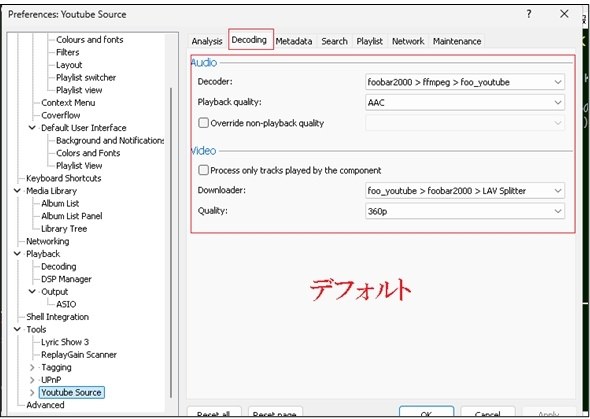590x419 pixels.
Task: Select Colors and Fonts under Default UI
Action: [x=88, y=153]
